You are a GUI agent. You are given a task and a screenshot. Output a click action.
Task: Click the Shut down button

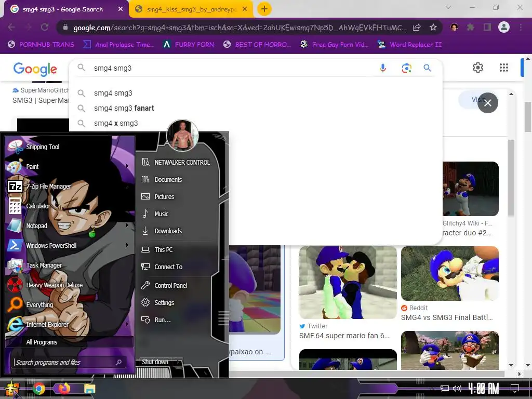click(155, 362)
